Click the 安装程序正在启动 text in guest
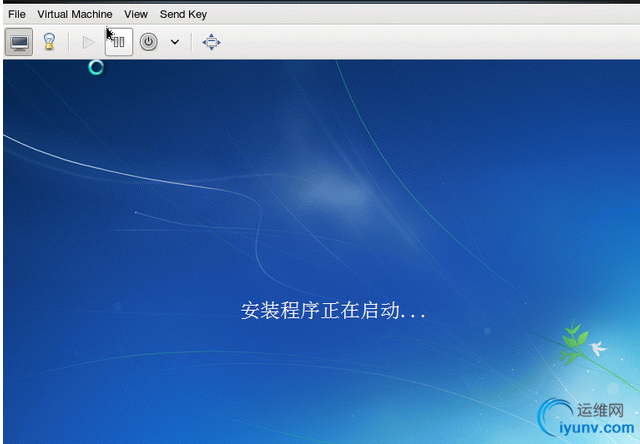Screen dimensions: 640x444 [333, 311]
